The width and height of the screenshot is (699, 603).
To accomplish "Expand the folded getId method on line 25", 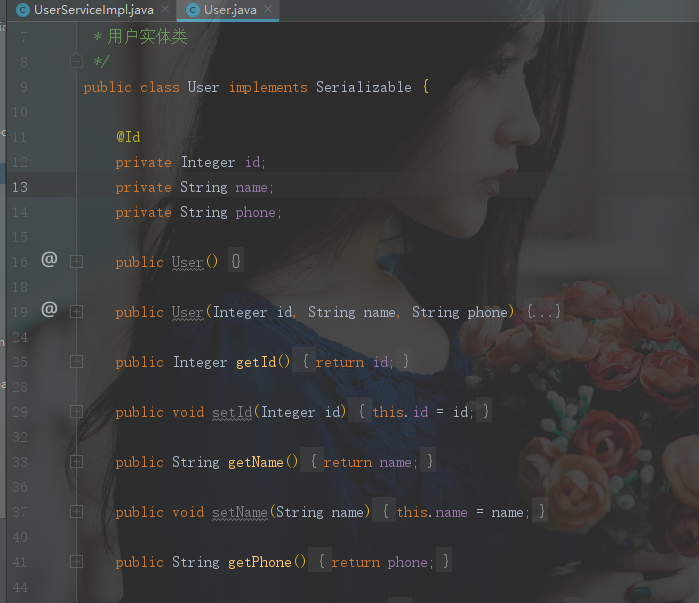I will (76, 361).
